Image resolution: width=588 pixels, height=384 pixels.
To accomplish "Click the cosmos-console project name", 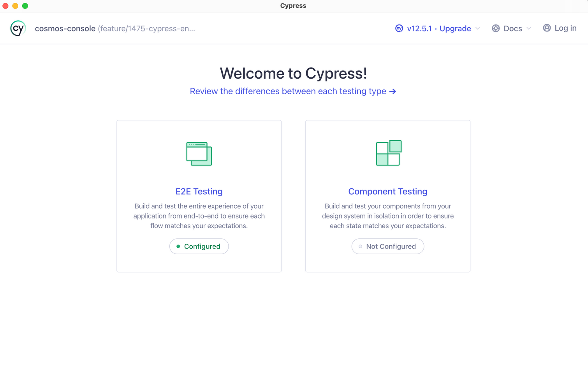I will (x=65, y=28).
